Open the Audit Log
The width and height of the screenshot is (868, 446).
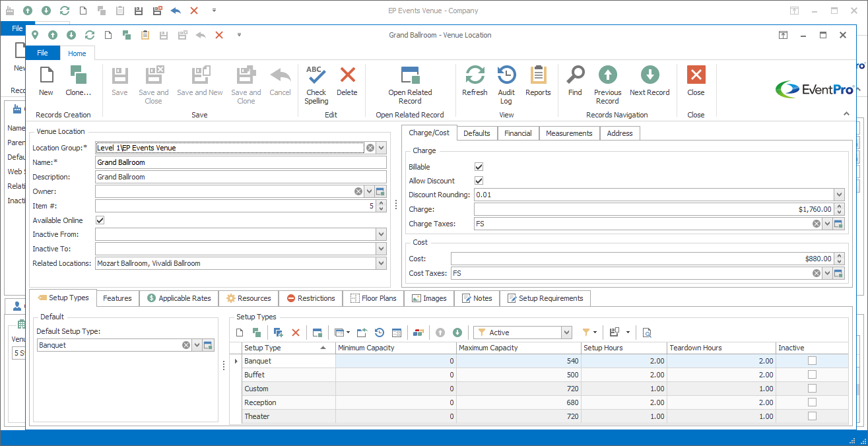506,85
